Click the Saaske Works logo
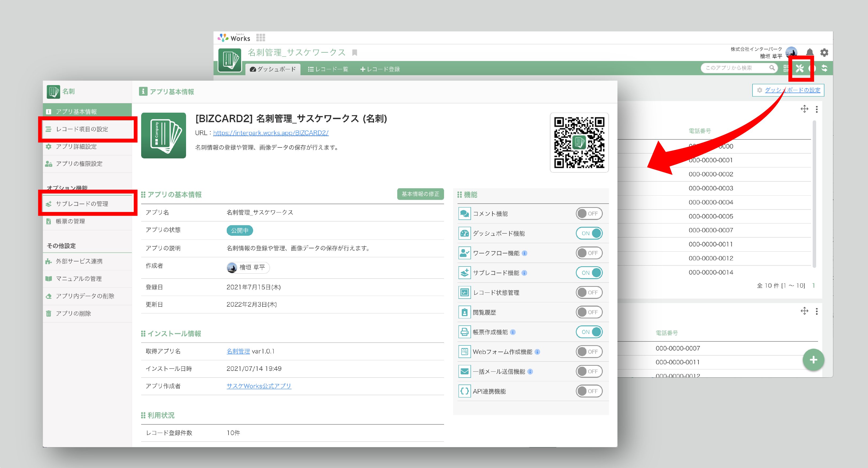The width and height of the screenshot is (868, 468). pyautogui.click(x=234, y=38)
